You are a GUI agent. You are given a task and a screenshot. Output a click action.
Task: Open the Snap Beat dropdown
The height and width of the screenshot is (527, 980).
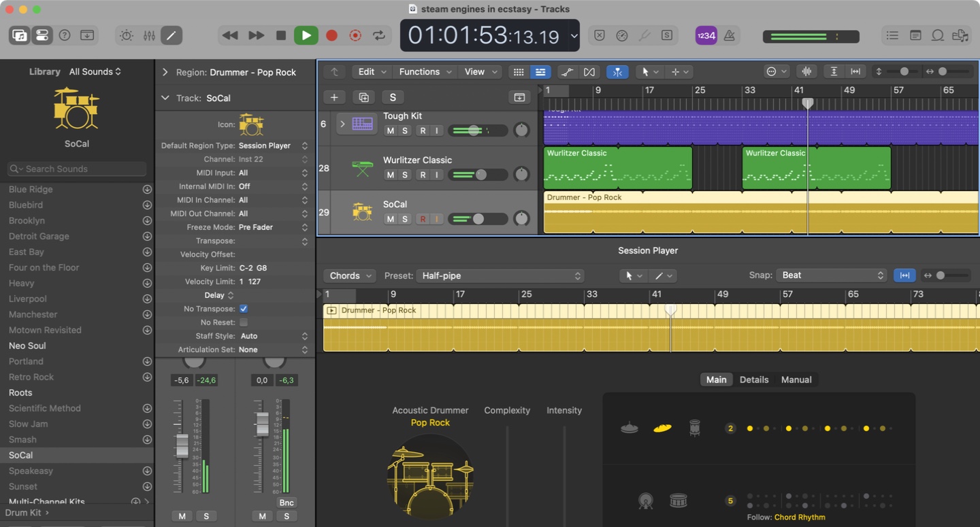831,275
